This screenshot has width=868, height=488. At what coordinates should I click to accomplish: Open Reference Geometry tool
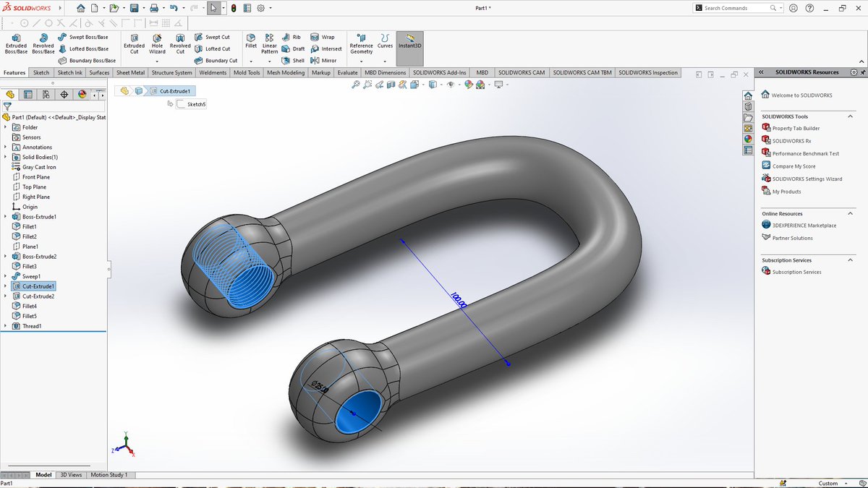click(362, 44)
